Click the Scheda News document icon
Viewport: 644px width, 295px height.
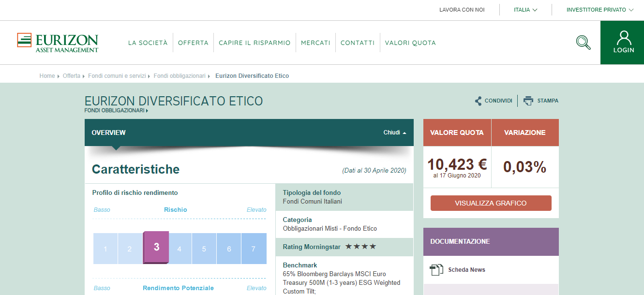point(436,270)
